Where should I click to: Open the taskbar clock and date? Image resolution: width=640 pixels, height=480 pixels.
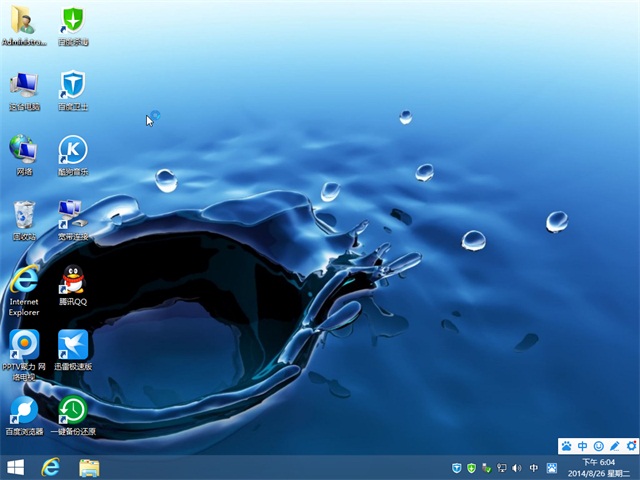[x=600, y=467]
